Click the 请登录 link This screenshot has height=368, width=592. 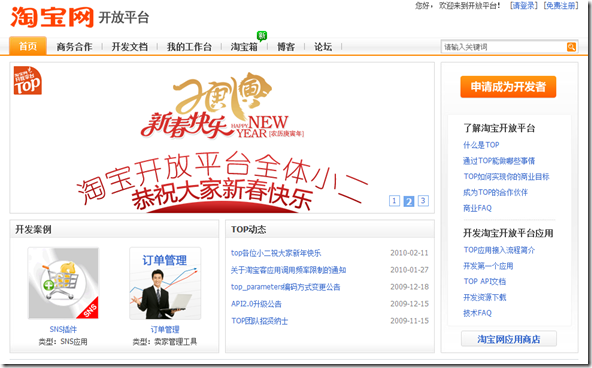click(x=523, y=6)
